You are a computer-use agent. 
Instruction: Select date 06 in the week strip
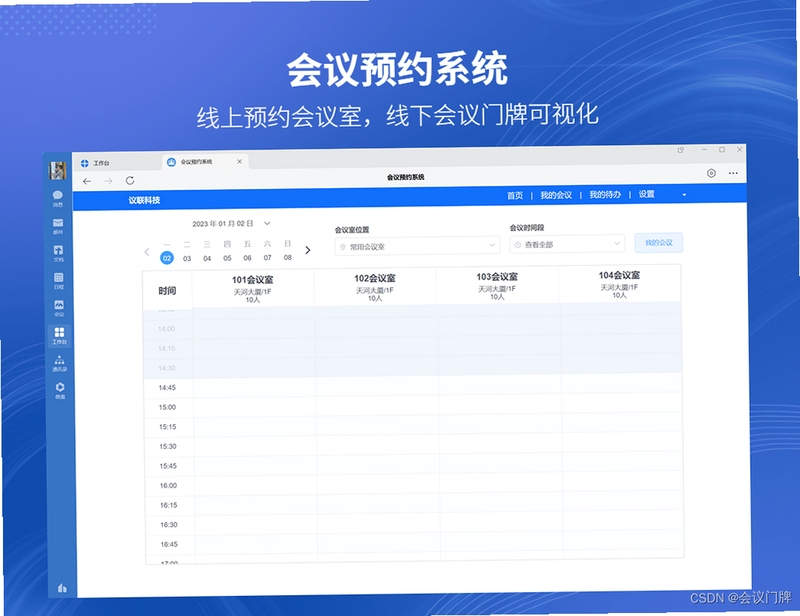247,258
